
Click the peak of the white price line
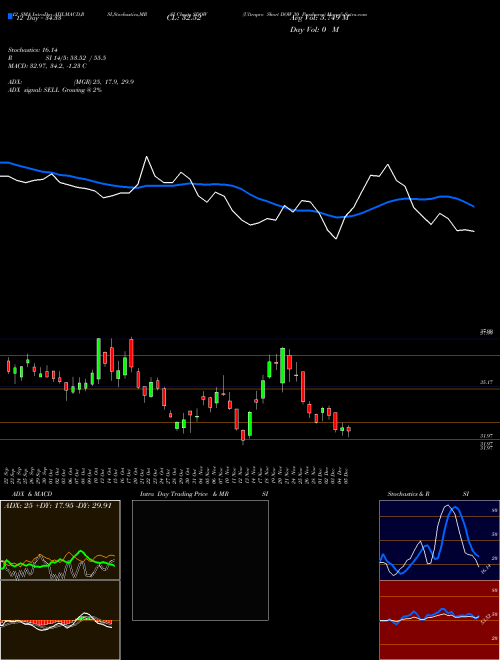pyautogui.click(x=146, y=157)
